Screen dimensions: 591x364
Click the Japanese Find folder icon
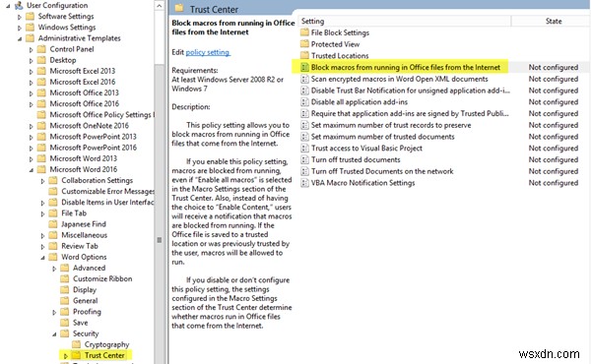pos(53,224)
